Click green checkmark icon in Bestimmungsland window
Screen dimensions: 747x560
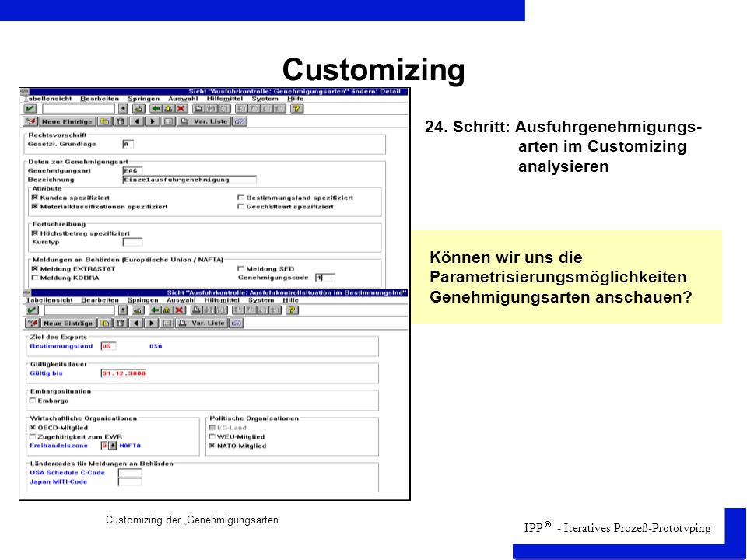pos(32,310)
